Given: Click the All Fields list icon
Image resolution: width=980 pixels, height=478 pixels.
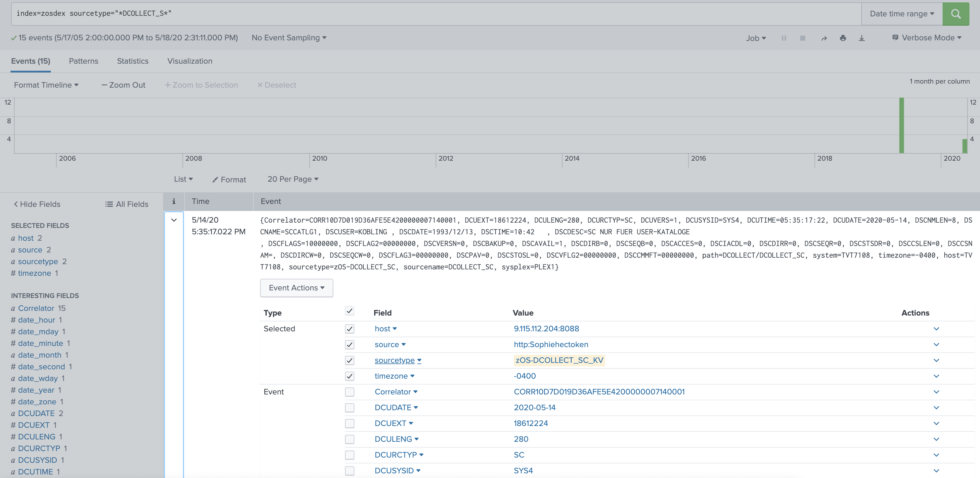Looking at the screenshot, I should tap(108, 204).
